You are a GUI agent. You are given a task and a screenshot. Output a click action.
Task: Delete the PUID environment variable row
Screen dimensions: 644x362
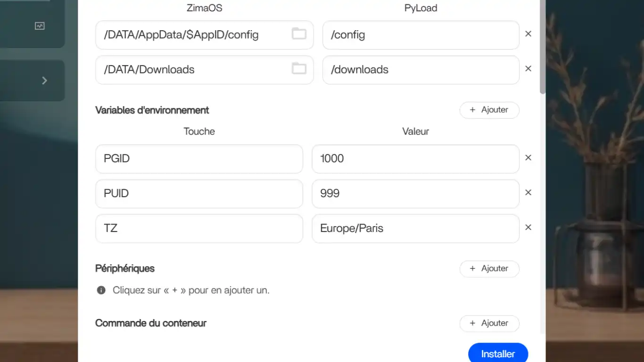(x=528, y=193)
